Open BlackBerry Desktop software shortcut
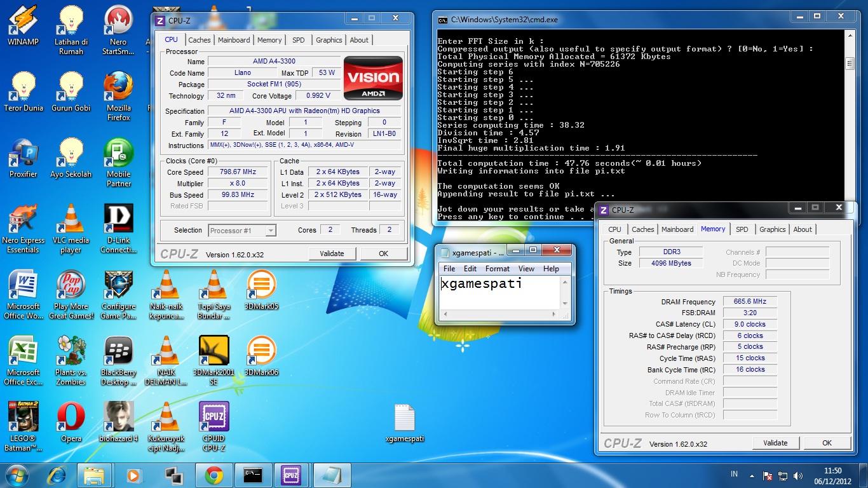The width and height of the screenshot is (868, 488). pyautogui.click(x=118, y=360)
